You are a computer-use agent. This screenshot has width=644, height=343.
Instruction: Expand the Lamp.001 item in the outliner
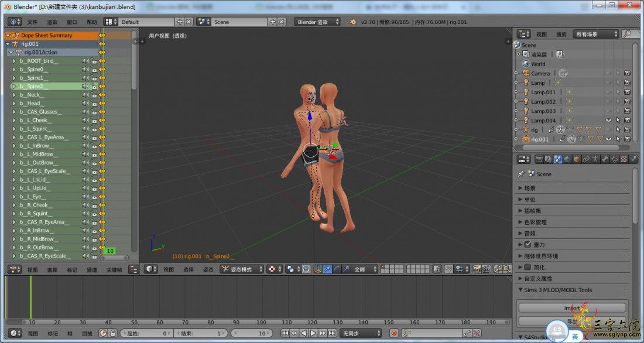coord(517,92)
